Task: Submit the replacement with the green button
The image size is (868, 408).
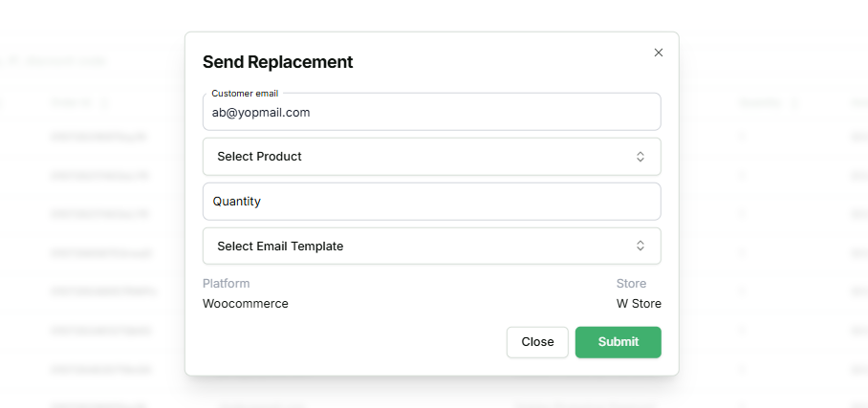Action: coord(618,342)
